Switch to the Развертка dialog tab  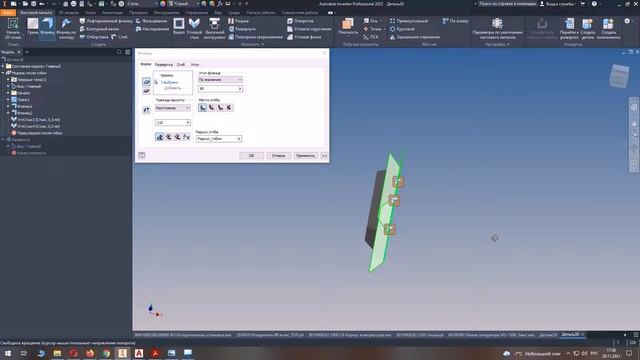(164, 64)
